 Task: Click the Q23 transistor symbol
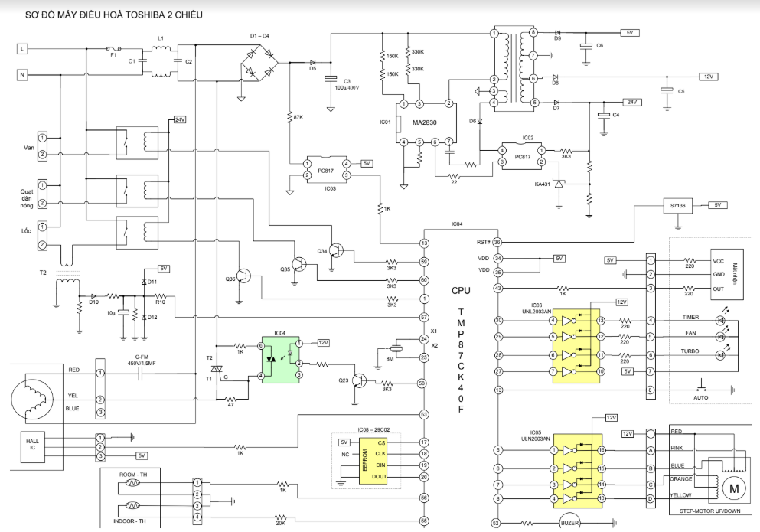(359, 380)
